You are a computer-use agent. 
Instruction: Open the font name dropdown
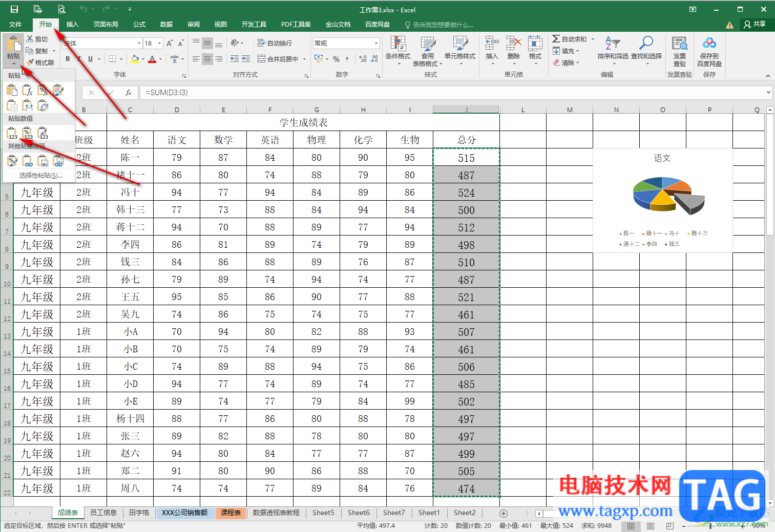[139, 44]
